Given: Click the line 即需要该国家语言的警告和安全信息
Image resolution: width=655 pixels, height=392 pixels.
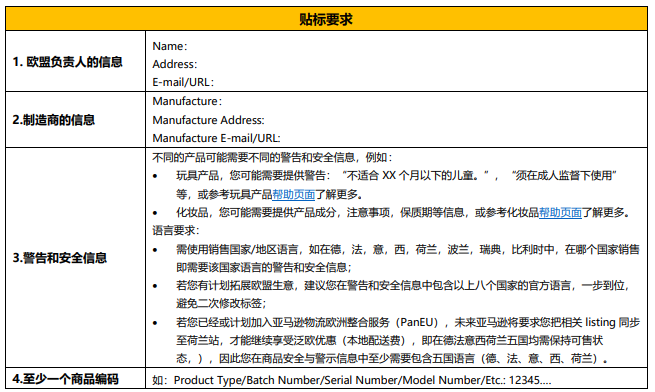Looking at the screenshot, I should click(264, 267).
